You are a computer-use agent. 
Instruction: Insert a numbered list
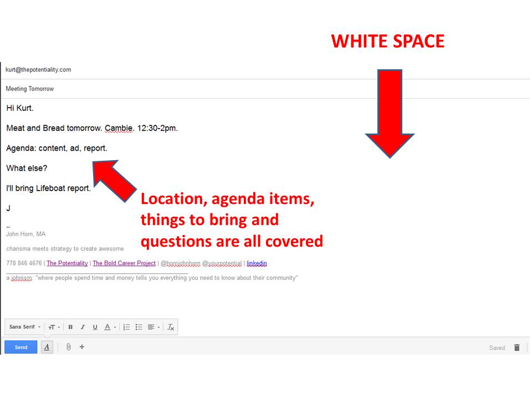point(126,327)
